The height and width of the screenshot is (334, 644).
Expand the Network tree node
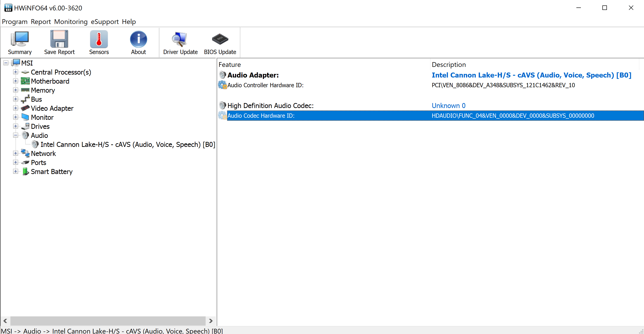(16, 153)
